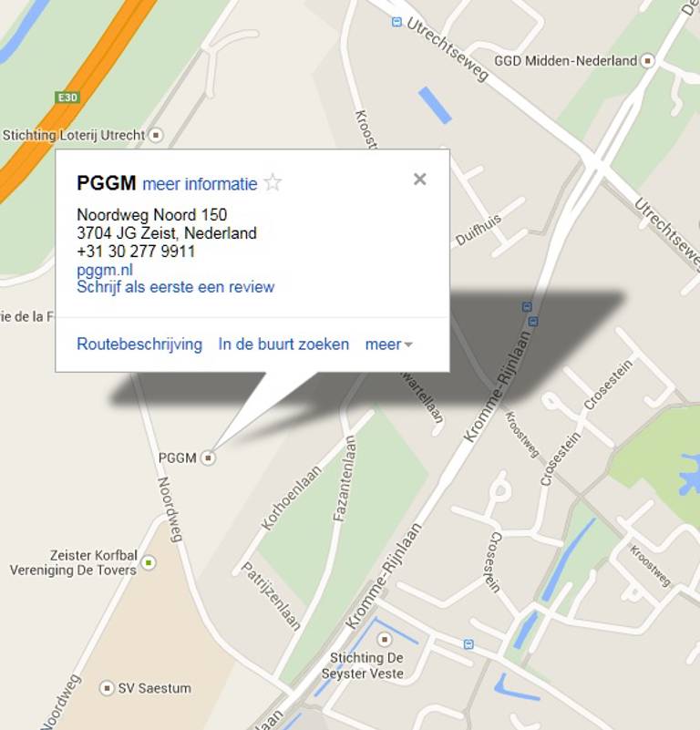Select the Stichting Loterij Utrecht marker
700x730 pixels.
click(156, 135)
